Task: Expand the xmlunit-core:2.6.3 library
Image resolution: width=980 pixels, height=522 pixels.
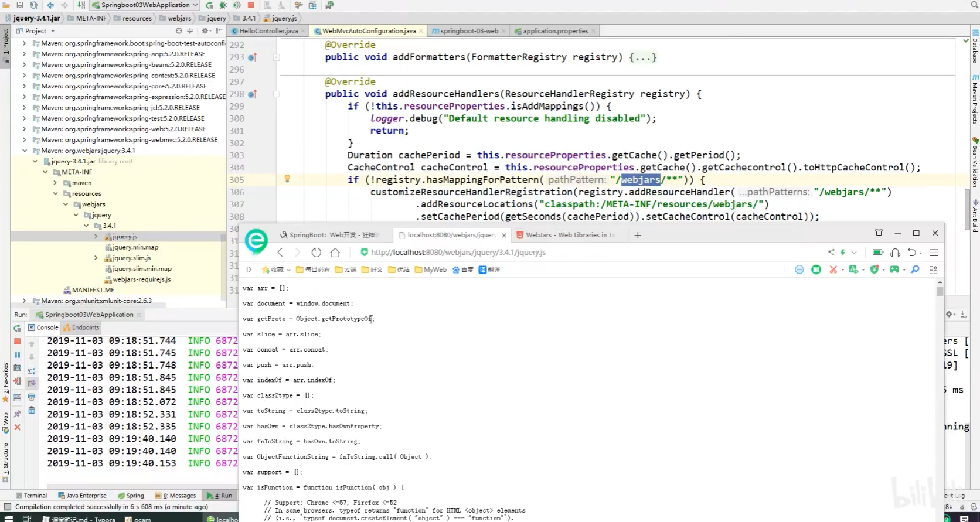Action: pos(24,301)
